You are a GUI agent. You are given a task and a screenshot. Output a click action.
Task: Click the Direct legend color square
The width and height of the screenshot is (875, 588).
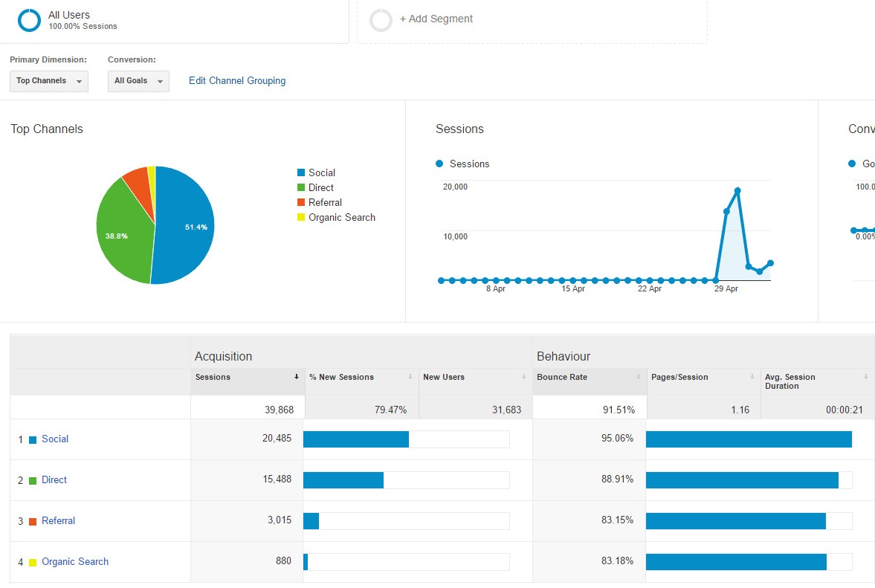[301, 187]
